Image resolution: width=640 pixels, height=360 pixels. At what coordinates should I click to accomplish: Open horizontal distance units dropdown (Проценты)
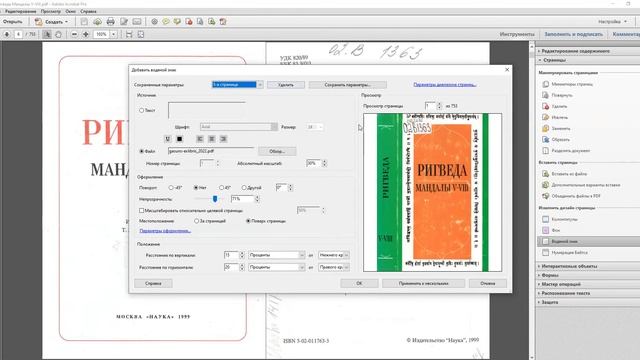(276, 267)
